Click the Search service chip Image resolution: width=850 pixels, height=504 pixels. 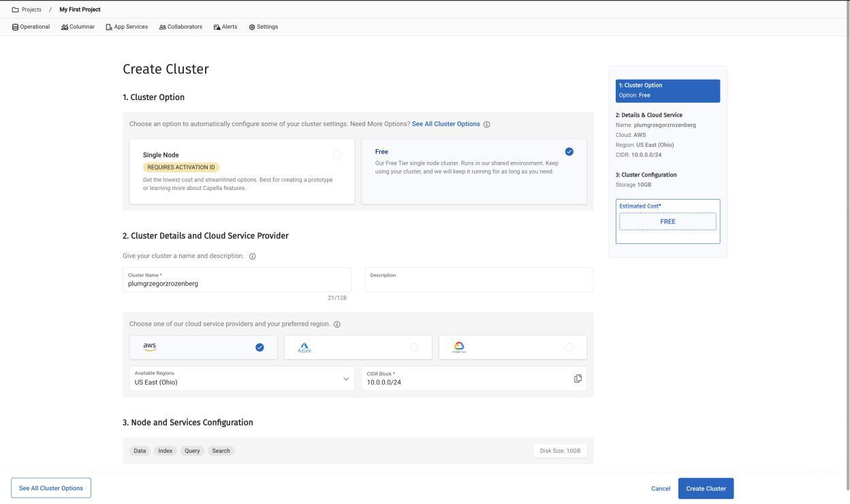221,451
